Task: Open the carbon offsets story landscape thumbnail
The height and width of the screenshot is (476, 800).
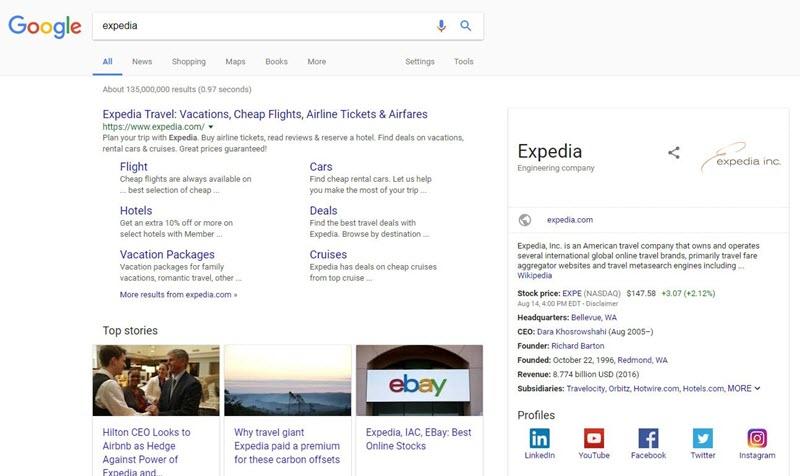Action: point(288,380)
